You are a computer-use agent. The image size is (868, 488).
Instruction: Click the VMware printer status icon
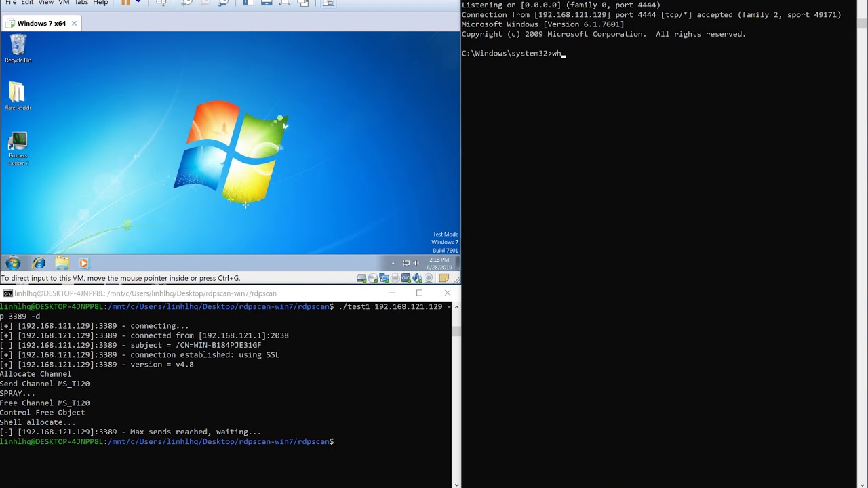point(395,278)
